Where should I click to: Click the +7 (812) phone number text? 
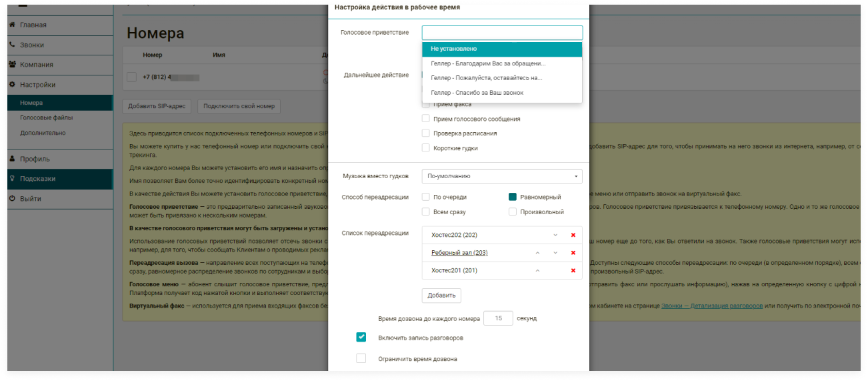[157, 77]
